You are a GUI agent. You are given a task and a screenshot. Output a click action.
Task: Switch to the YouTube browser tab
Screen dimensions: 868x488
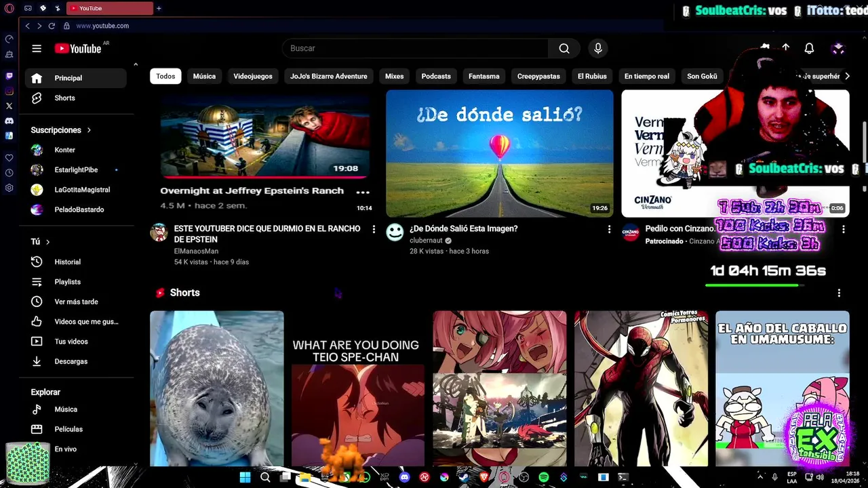click(x=110, y=8)
